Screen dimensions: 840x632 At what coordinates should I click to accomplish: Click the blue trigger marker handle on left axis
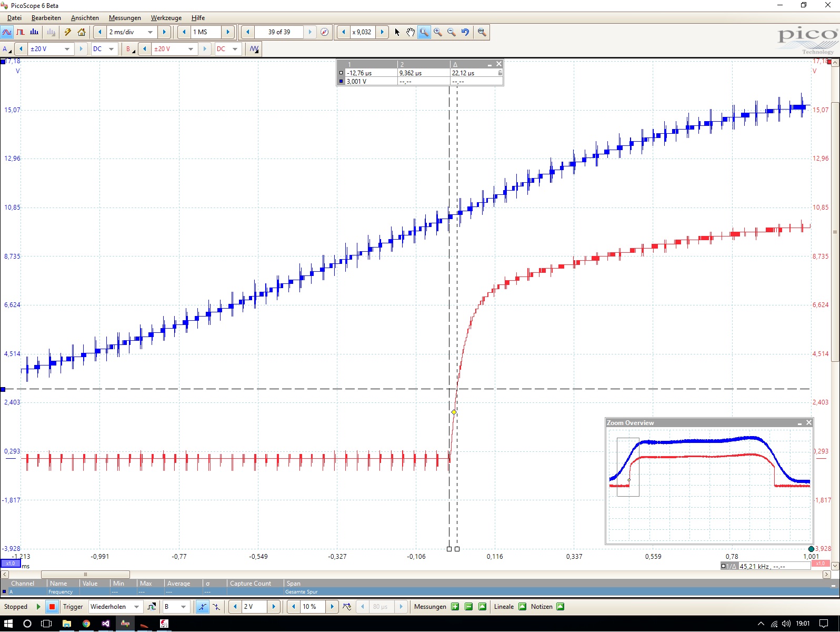pos(3,389)
